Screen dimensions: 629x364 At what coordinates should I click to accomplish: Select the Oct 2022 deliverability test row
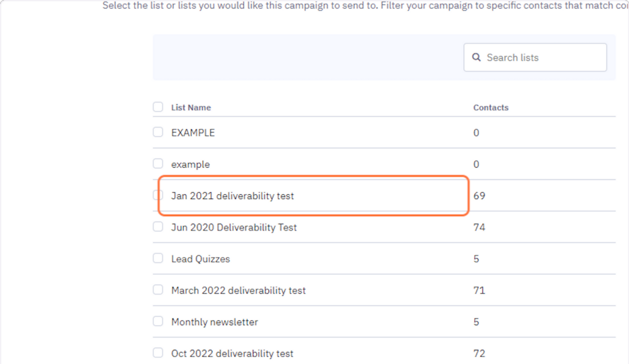[232, 353]
